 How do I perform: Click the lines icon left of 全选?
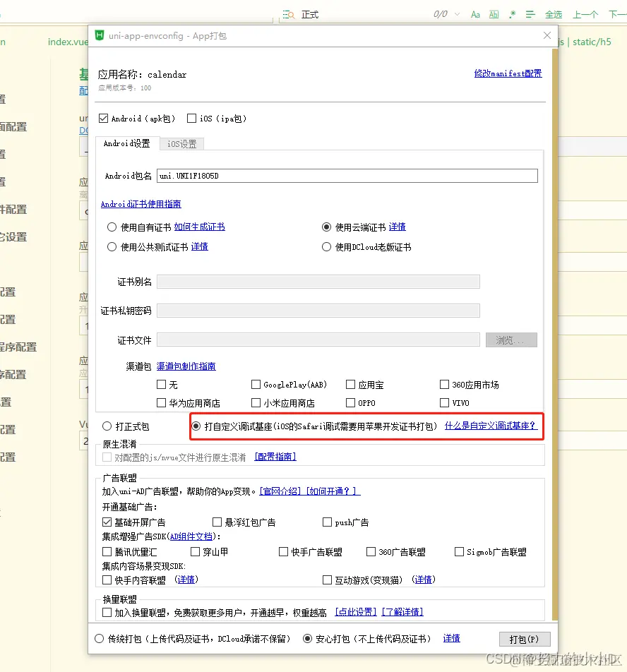click(x=530, y=15)
